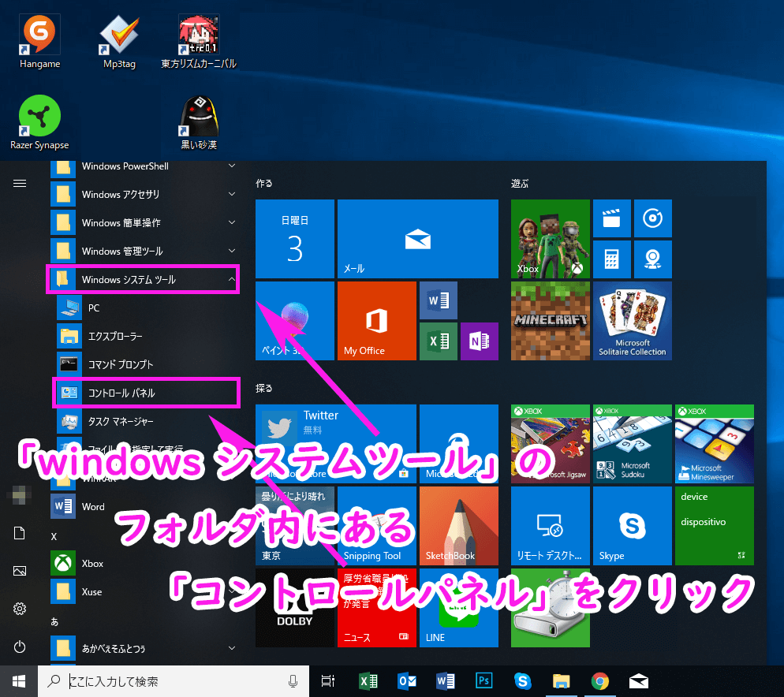Screen dimensions: 784x697
Task: Open 黒い砂漠 desktop shortcut
Action: (199, 122)
